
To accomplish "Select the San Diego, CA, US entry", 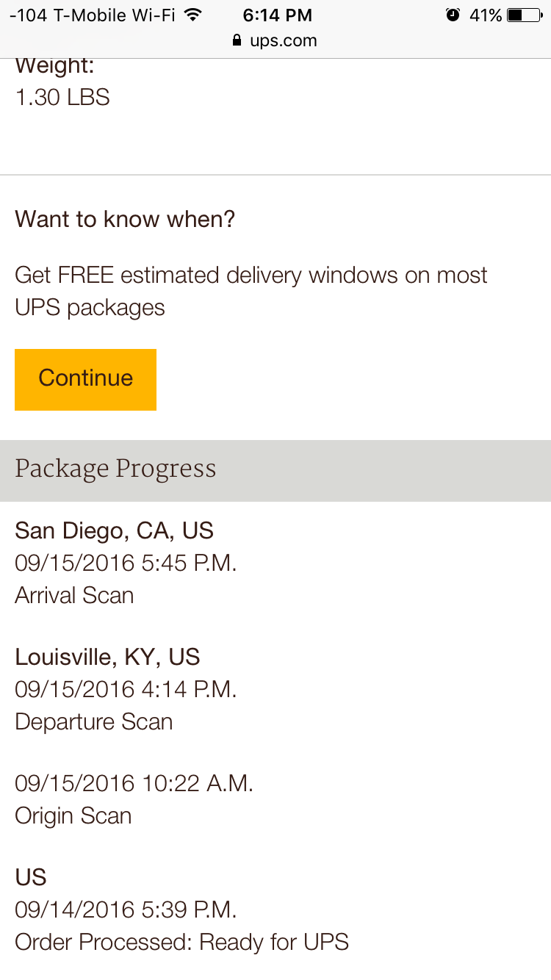I will coord(114,530).
